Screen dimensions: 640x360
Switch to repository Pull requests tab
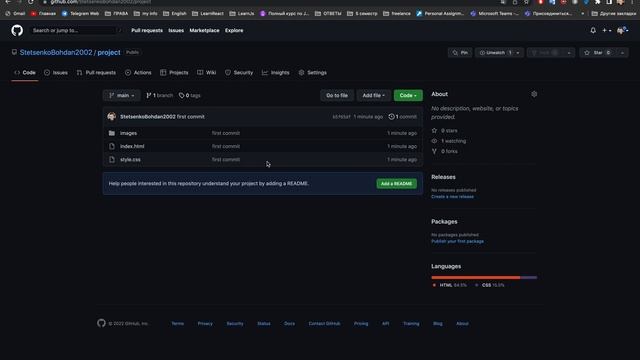[x=96, y=73]
